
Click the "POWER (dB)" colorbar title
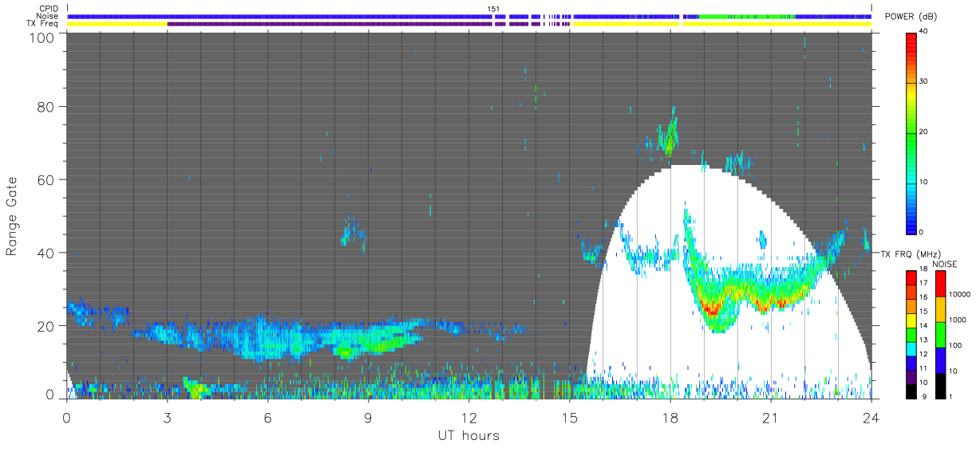pos(911,17)
